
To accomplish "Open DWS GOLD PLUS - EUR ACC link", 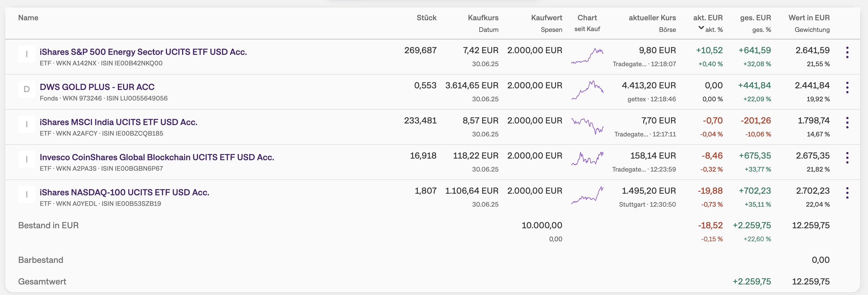I will pos(97,87).
